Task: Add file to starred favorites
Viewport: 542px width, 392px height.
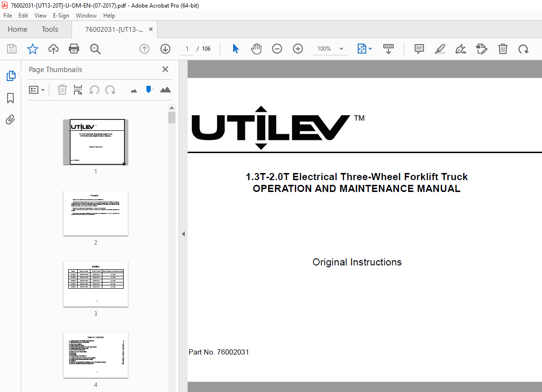Action: click(x=33, y=49)
